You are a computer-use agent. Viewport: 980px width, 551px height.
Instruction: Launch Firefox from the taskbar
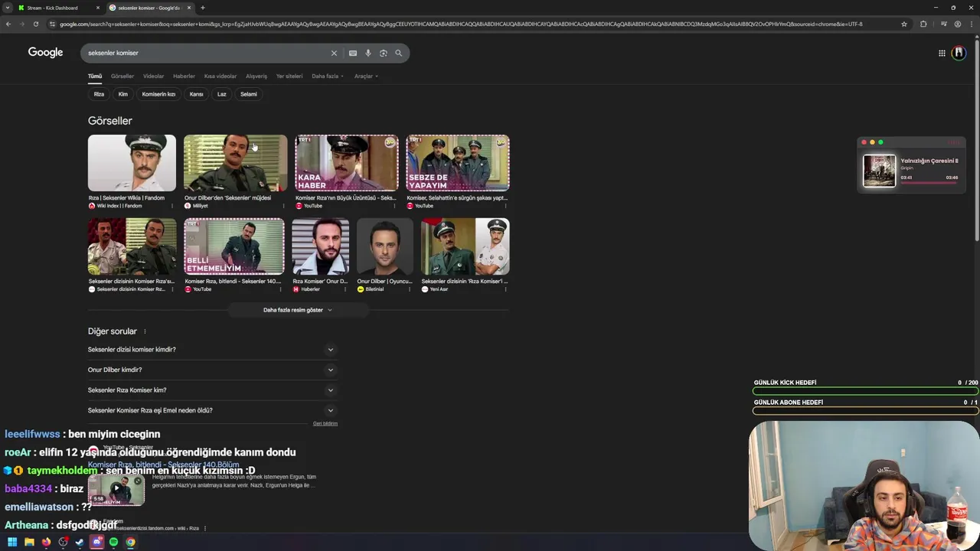46,542
